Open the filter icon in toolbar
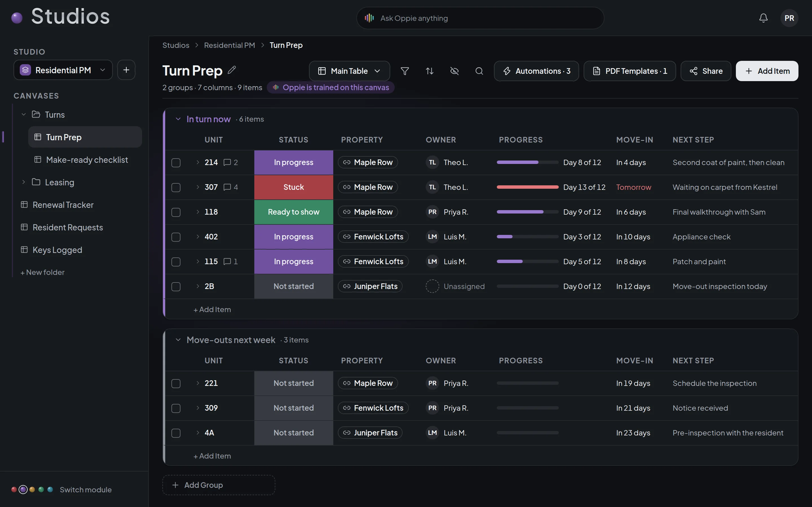Image resolution: width=812 pixels, height=507 pixels. pos(405,71)
